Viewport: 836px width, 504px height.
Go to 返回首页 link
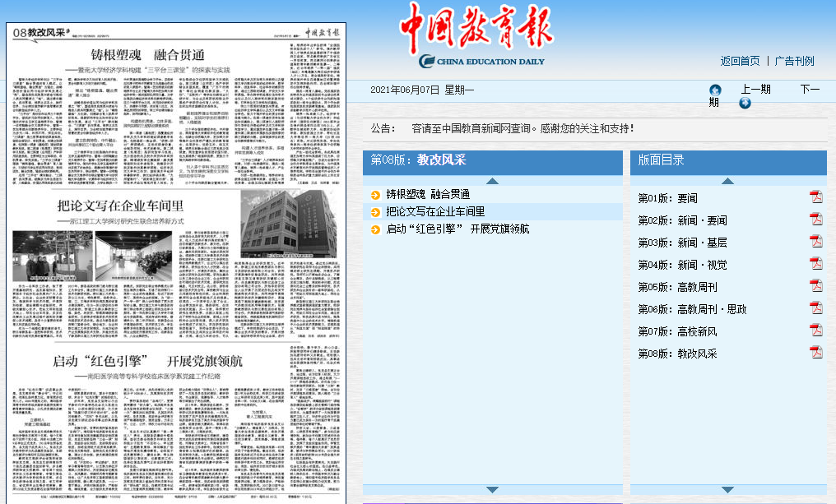click(x=740, y=61)
